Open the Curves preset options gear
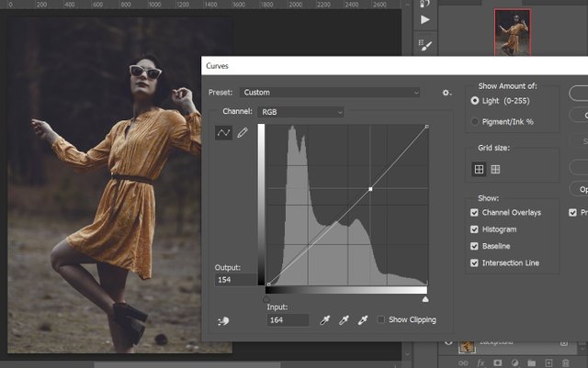 point(447,93)
